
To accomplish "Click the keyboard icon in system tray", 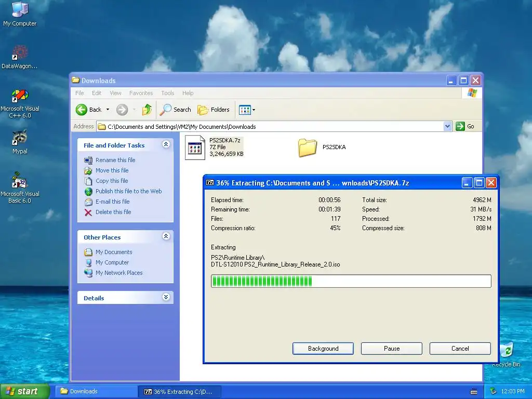I will 474,392.
